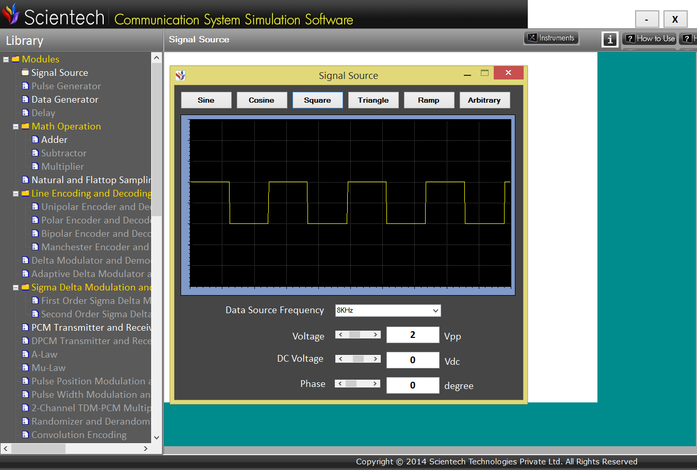697x470 pixels.
Task: Click the DC Voltage slider's left arrow
Action: [340, 359]
